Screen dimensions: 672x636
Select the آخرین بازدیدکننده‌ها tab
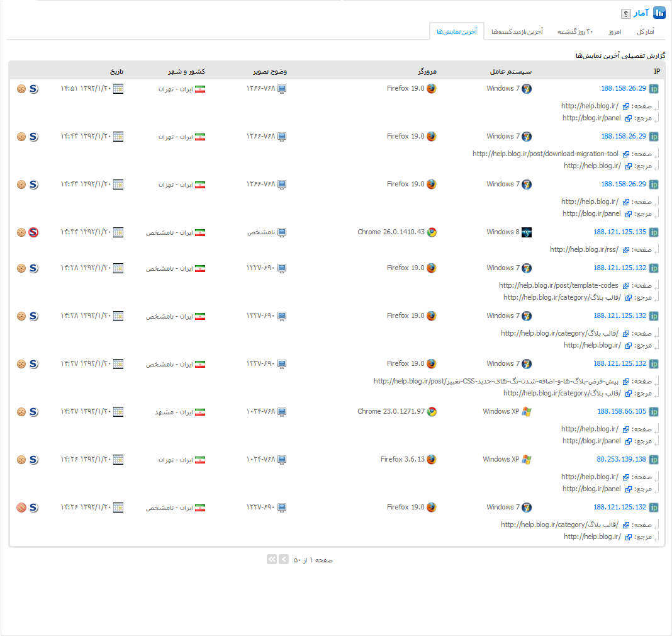(517, 31)
